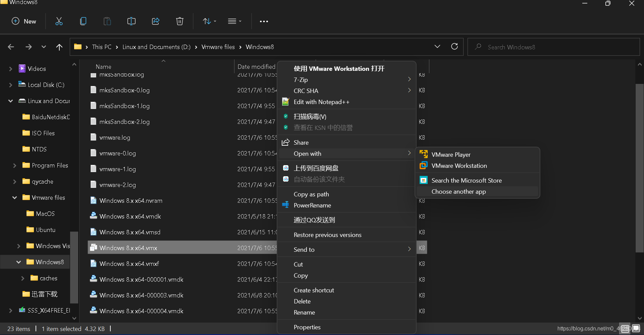Click Share in the context menu

[347, 142]
